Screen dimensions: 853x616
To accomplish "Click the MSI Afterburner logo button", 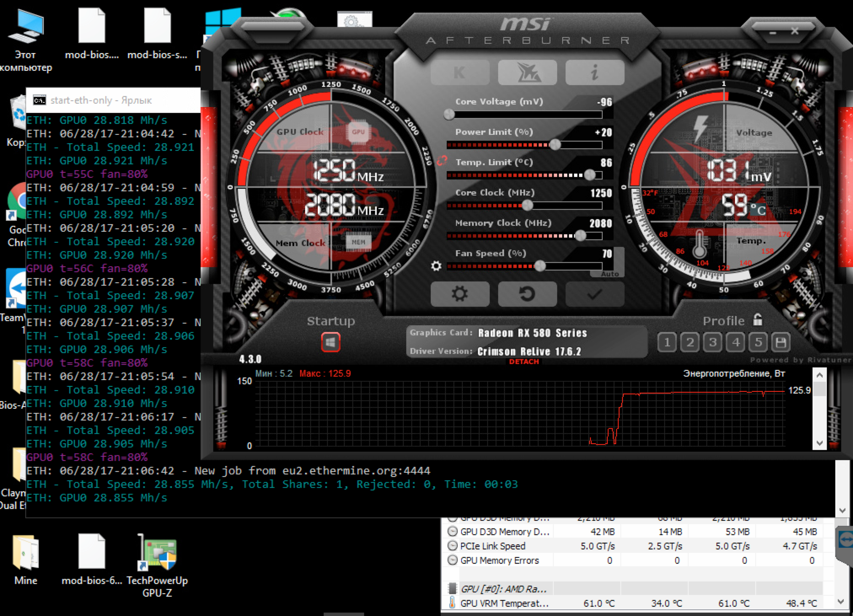I will tap(527, 72).
